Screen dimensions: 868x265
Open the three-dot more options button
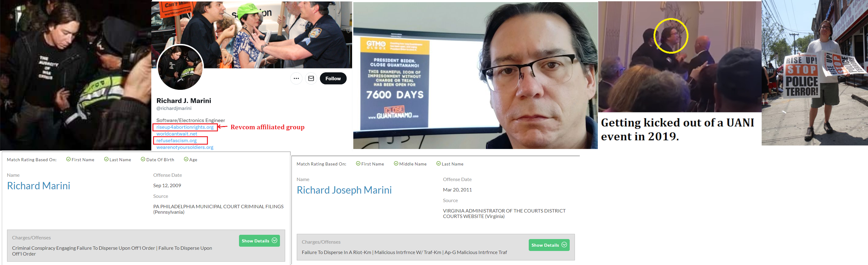tap(296, 78)
